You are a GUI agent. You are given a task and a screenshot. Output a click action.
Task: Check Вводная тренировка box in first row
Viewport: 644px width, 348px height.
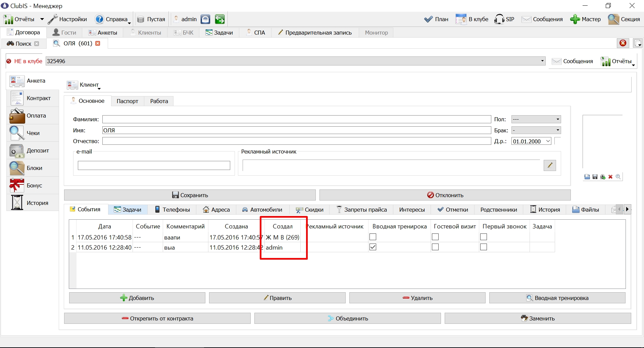pyautogui.click(x=373, y=237)
